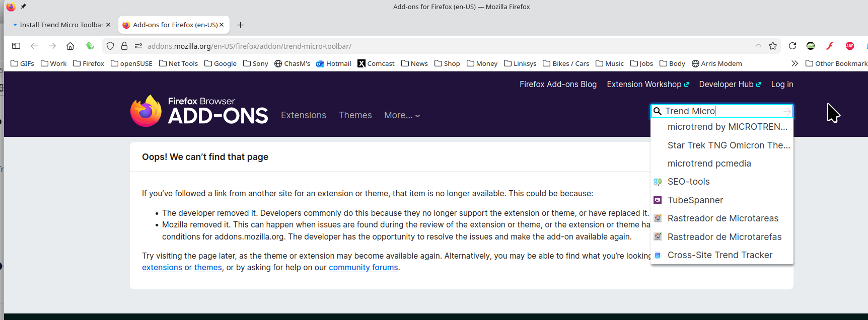Reload the current page
Image resolution: width=868 pixels, height=320 pixels.
(792, 46)
